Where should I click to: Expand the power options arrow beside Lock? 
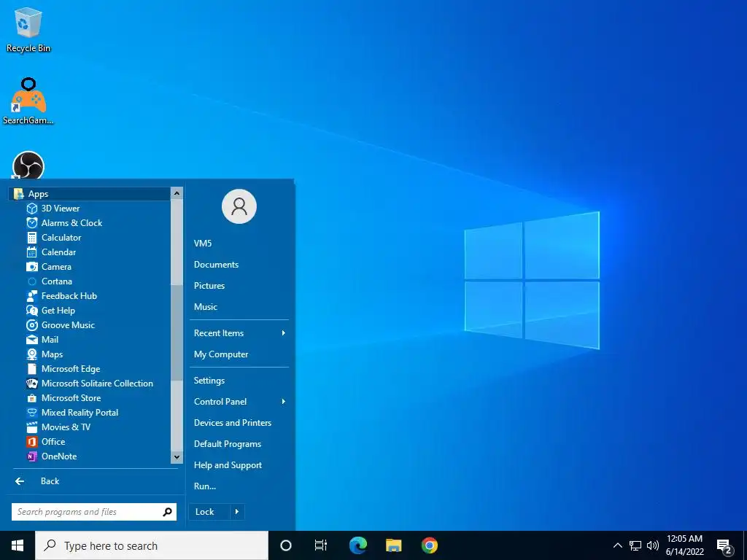tap(237, 512)
